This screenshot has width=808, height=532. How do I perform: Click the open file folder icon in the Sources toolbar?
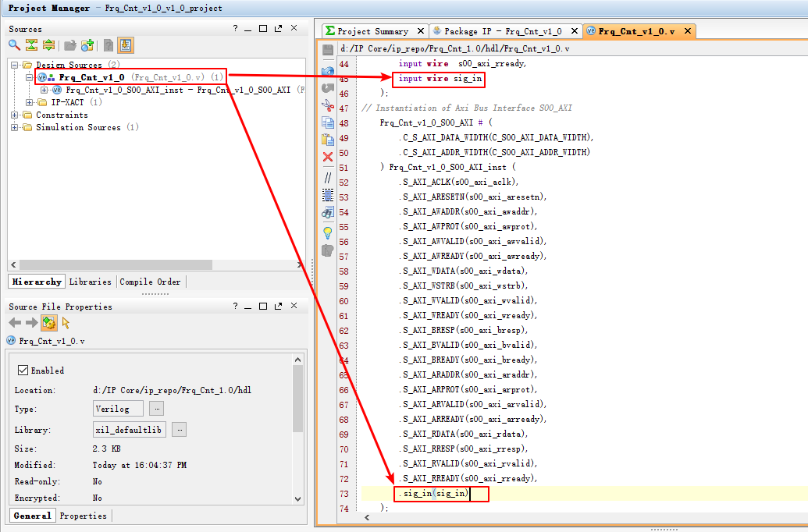click(70, 45)
